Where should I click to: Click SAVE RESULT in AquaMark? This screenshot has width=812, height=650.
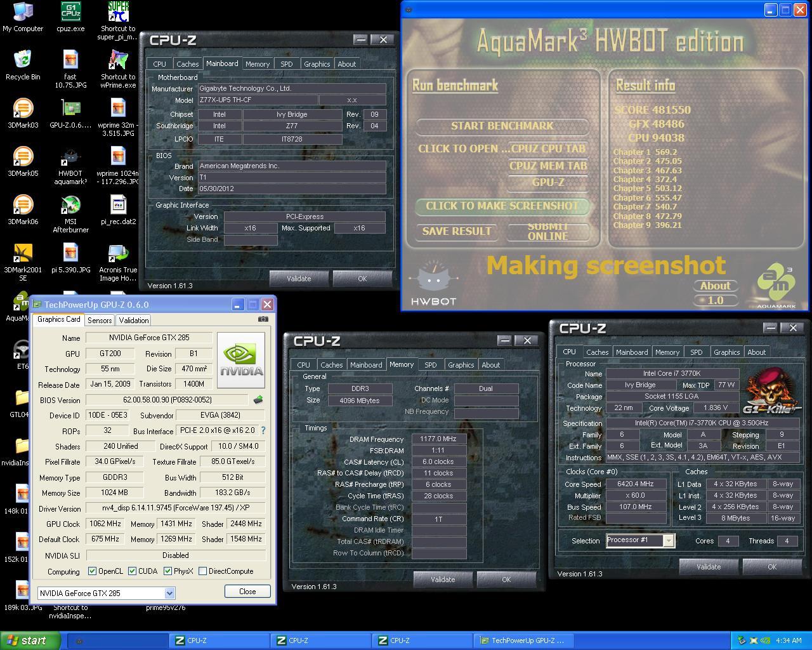(x=457, y=231)
